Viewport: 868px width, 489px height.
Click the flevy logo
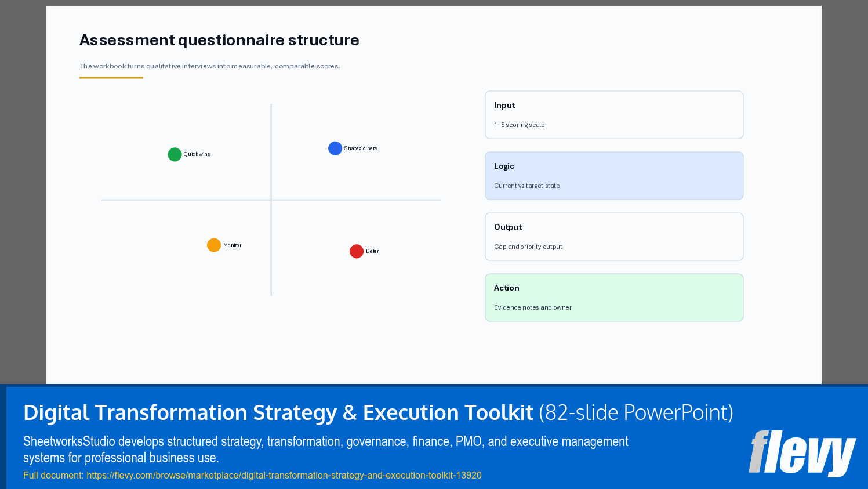pos(802,453)
